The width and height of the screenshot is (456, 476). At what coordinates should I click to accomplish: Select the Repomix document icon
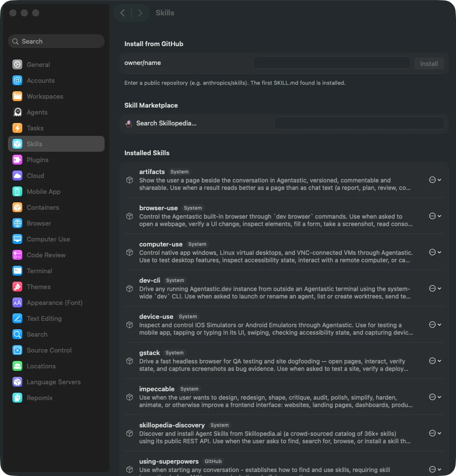(x=17, y=398)
